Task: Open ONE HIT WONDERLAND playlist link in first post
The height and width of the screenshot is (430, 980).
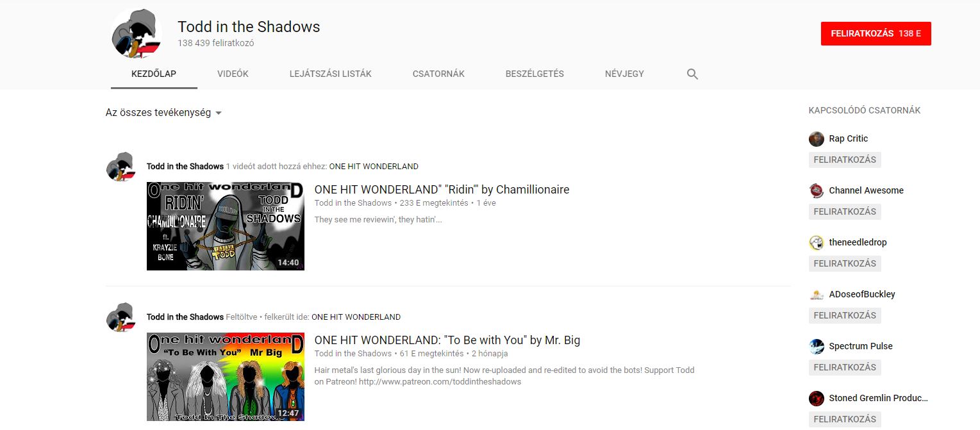Action: pyautogui.click(x=374, y=167)
